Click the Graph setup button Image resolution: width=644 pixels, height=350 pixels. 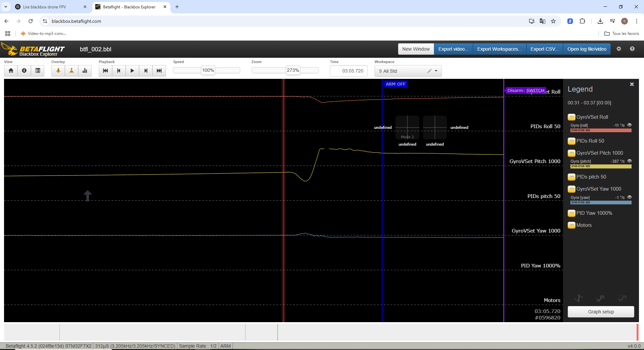601,312
